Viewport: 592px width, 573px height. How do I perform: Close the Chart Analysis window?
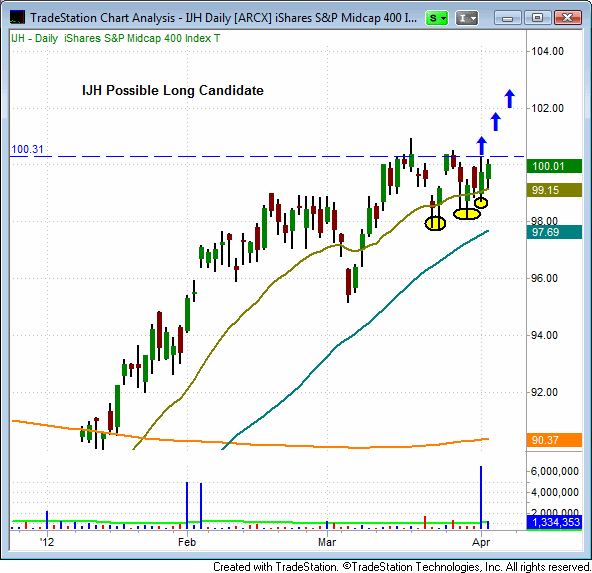567,18
